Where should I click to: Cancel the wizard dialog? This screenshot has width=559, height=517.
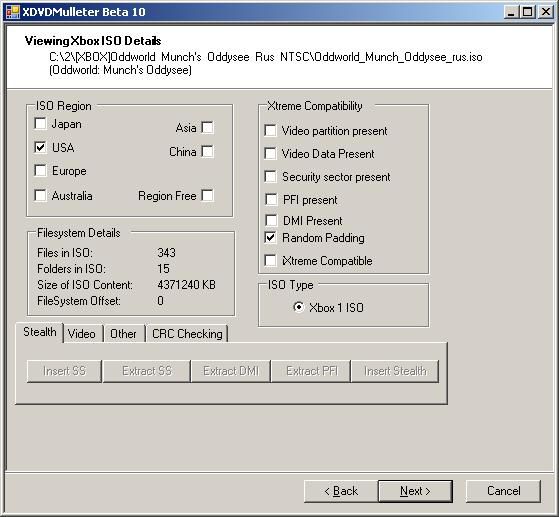click(x=503, y=491)
